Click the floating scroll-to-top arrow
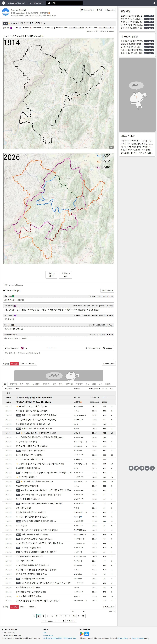 tap(147, 468)
